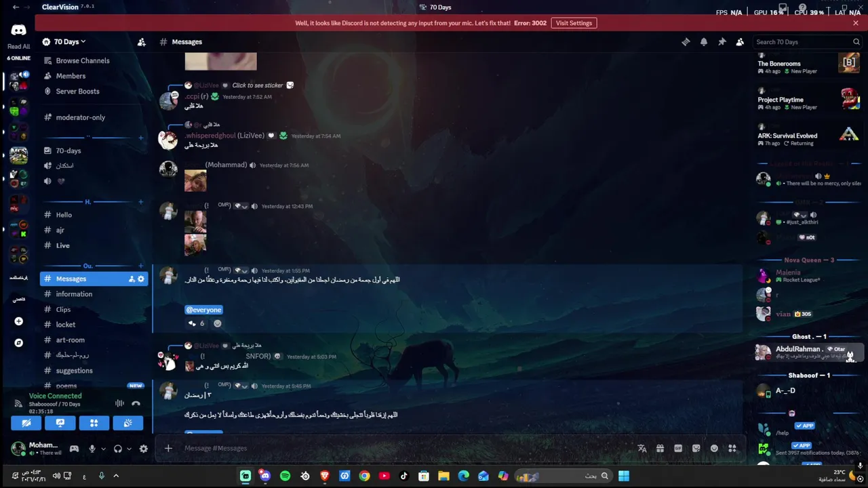Open channel threads icon in header

coord(686,42)
